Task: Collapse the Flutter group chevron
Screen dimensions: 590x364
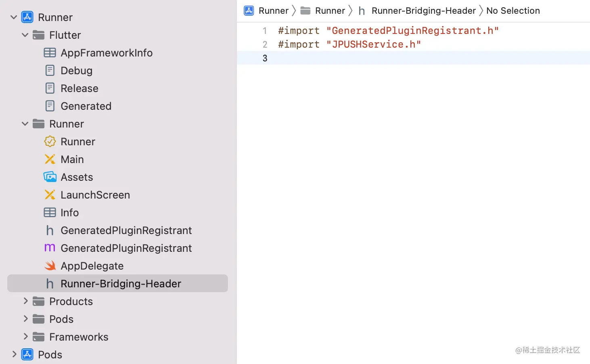Action: pos(25,35)
